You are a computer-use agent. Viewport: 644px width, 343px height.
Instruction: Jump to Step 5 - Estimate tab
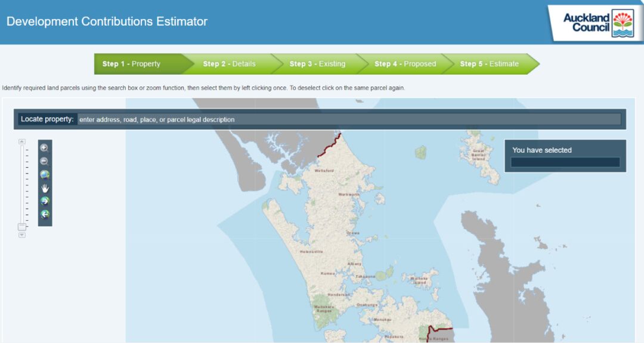pyautogui.click(x=489, y=64)
